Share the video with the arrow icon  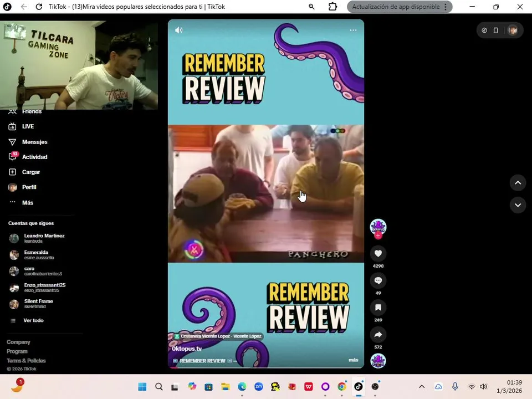pos(378,335)
